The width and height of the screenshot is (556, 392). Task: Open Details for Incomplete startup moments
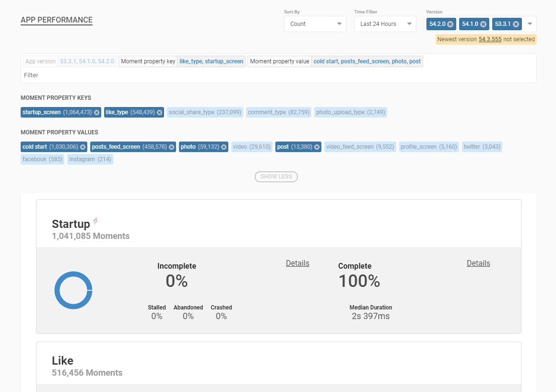tap(297, 263)
